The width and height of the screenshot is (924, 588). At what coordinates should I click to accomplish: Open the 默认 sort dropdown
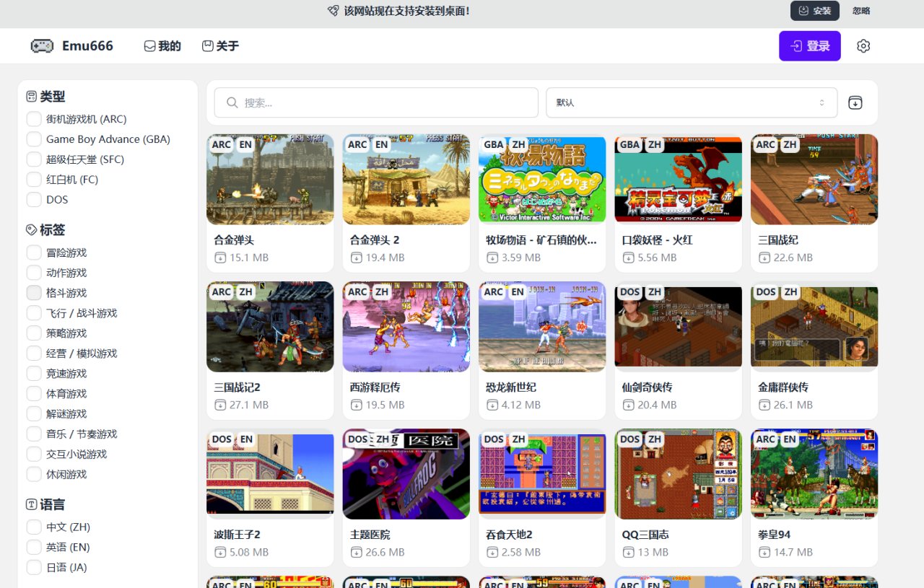click(692, 102)
